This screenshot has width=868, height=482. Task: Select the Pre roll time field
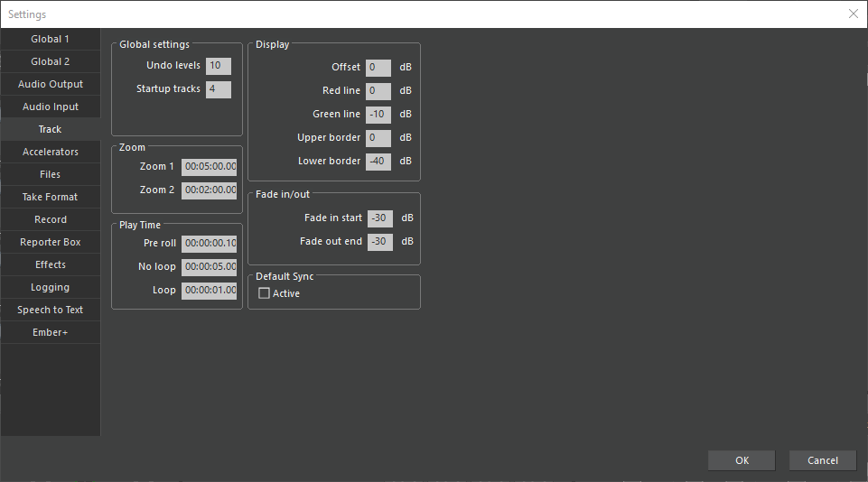click(209, 243)
